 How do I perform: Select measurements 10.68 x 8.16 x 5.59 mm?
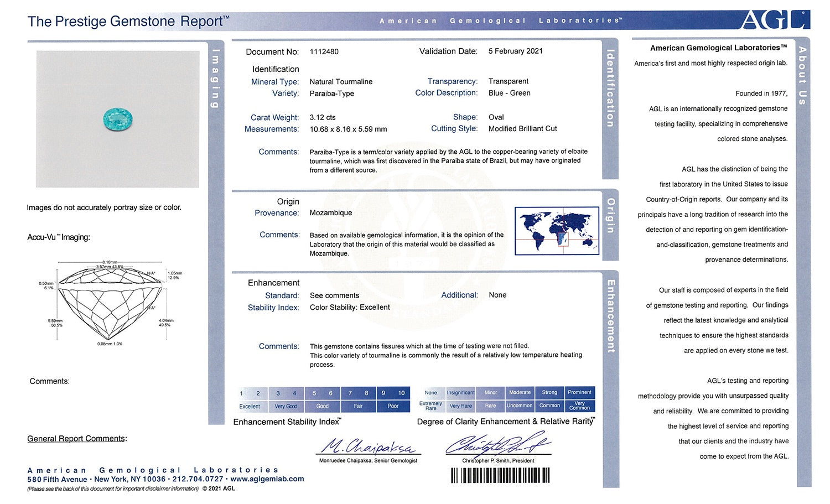349,129
